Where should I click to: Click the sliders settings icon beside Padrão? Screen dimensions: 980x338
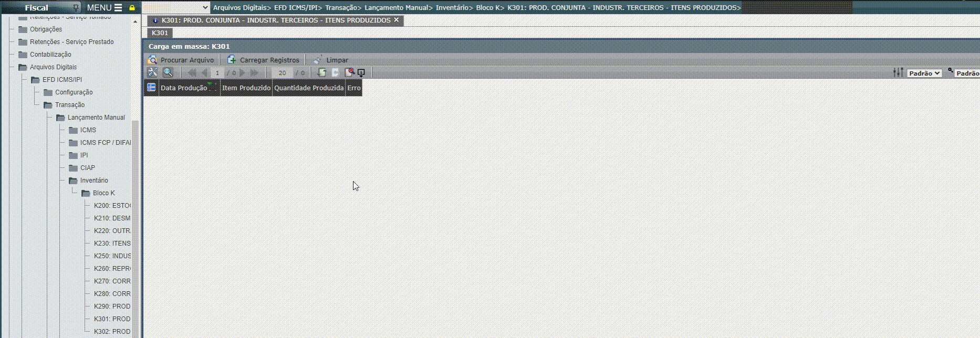(898, 72)
